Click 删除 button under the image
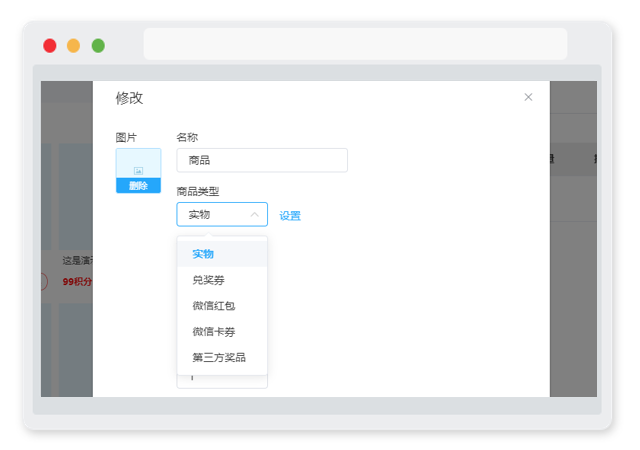Viewport: 640px width, 450px height. tap(138, 186)
